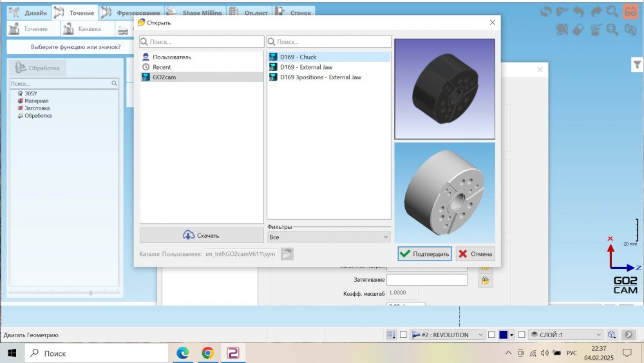Switch to the Станок tab
The image size is (644, 363).
294,13
